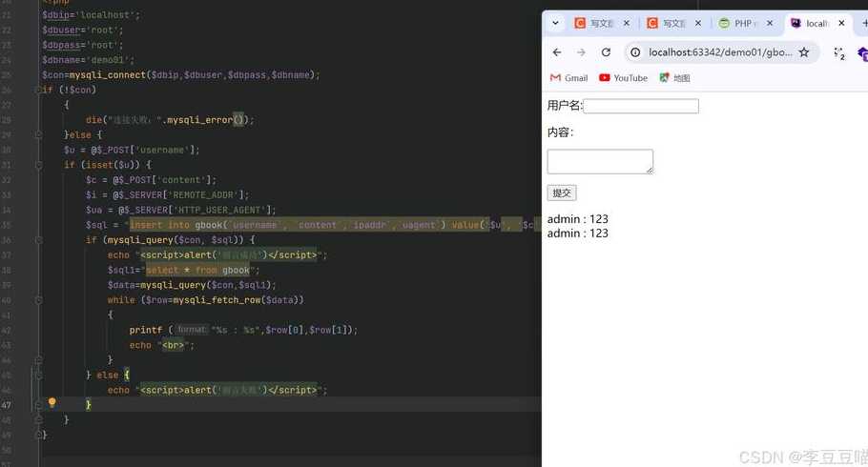Collapse the if (isset($u)) block
Image resolution: width=868 pixels, height=467 pixels.
(x=38, y=165)
